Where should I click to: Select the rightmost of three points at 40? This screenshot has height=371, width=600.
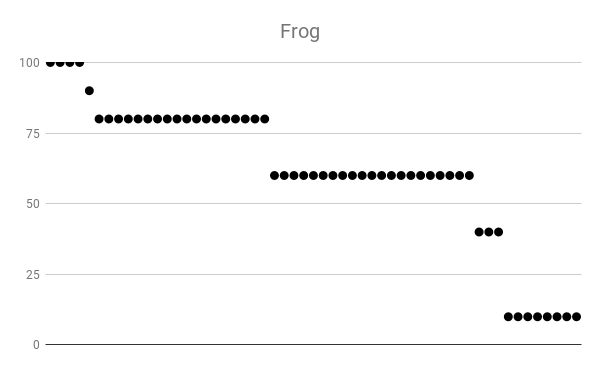click(499, 232)
